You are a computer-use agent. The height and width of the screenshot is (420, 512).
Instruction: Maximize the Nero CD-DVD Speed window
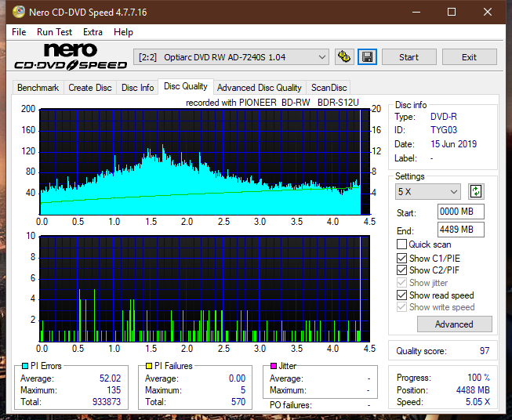(452, 12)
